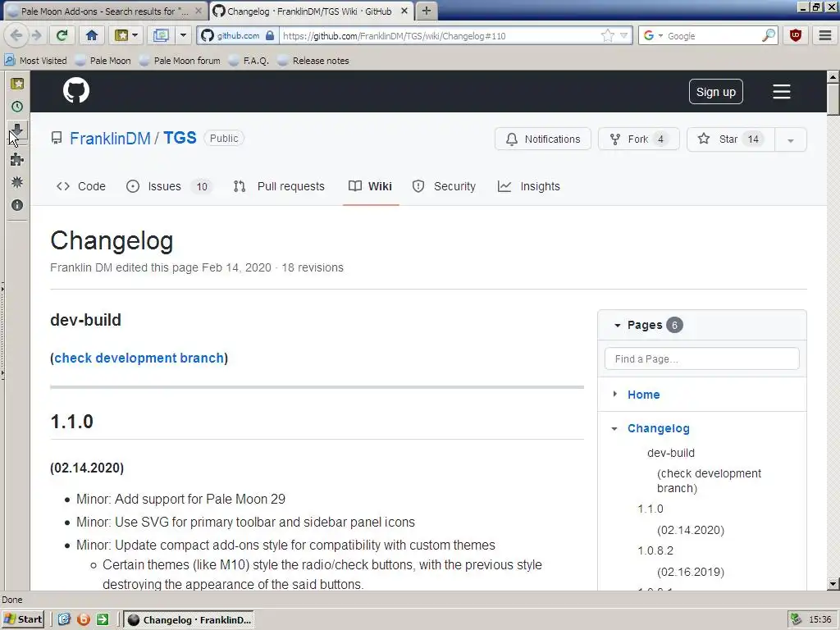Click the search magnifier icon
Screen dimensions: 840x630
click(x=768, y=36)
